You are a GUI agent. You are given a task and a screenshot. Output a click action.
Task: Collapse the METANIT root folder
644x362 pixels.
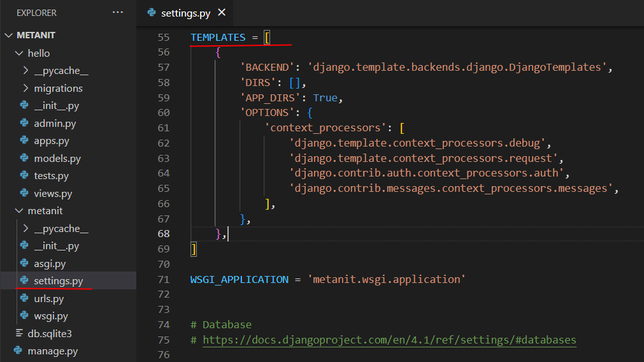pyautogui.click(x=8, y=35)
